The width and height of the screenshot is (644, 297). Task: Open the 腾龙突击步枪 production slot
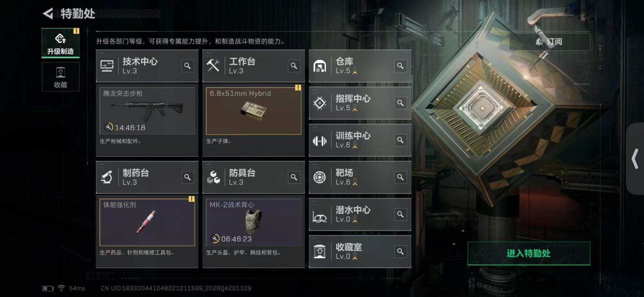[147, 111]
